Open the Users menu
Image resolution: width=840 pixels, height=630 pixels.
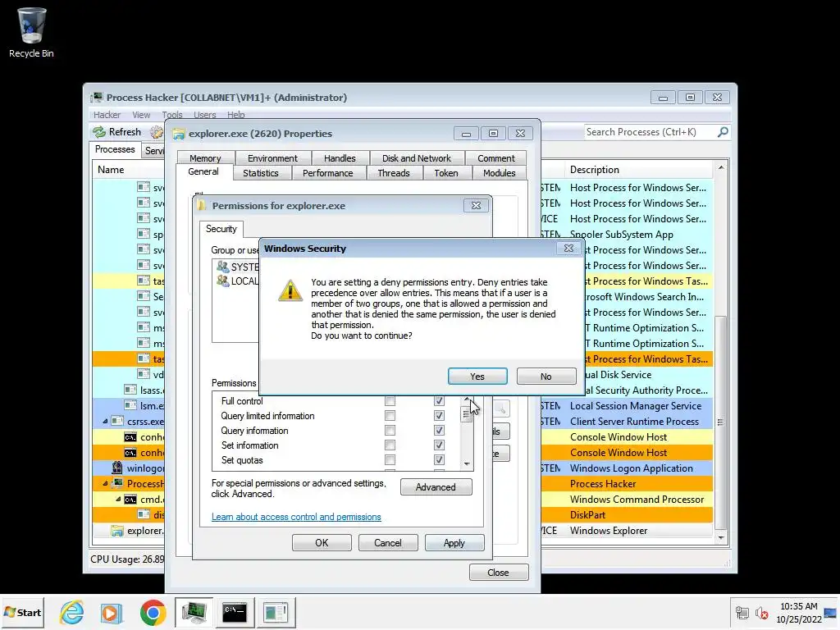click(x=204, y=115)
